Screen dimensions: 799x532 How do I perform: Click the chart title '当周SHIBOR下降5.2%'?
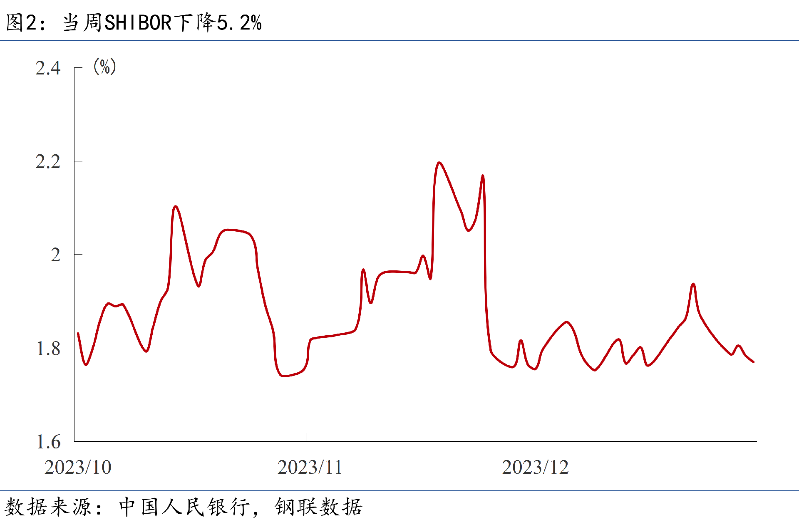pos(162,22)
